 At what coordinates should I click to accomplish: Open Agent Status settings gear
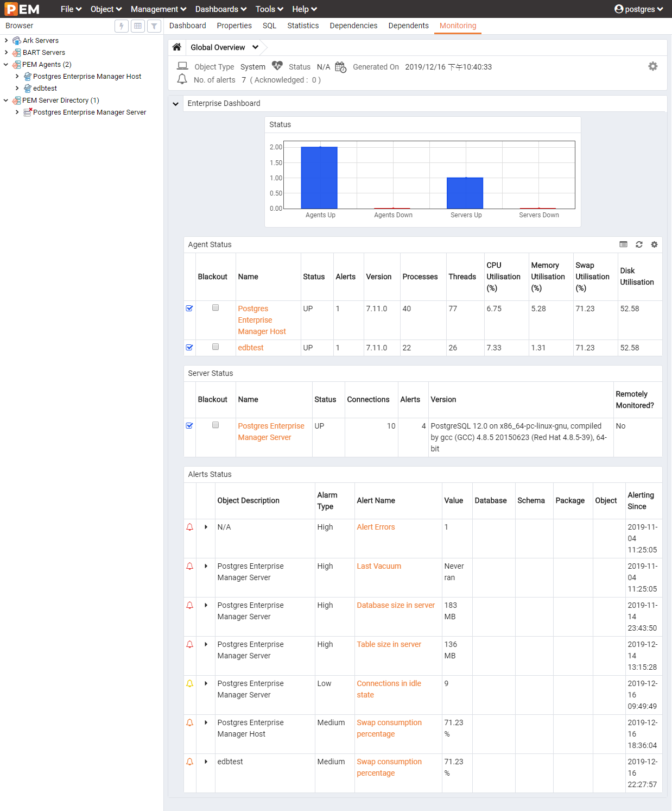click(x=654, y=244)
